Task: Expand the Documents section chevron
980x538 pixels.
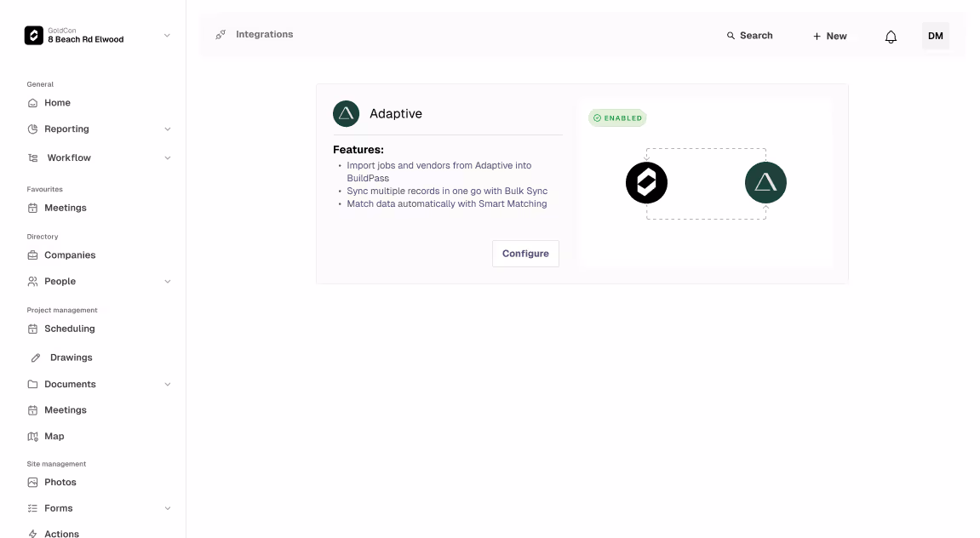Action: (x=168, y=384)
